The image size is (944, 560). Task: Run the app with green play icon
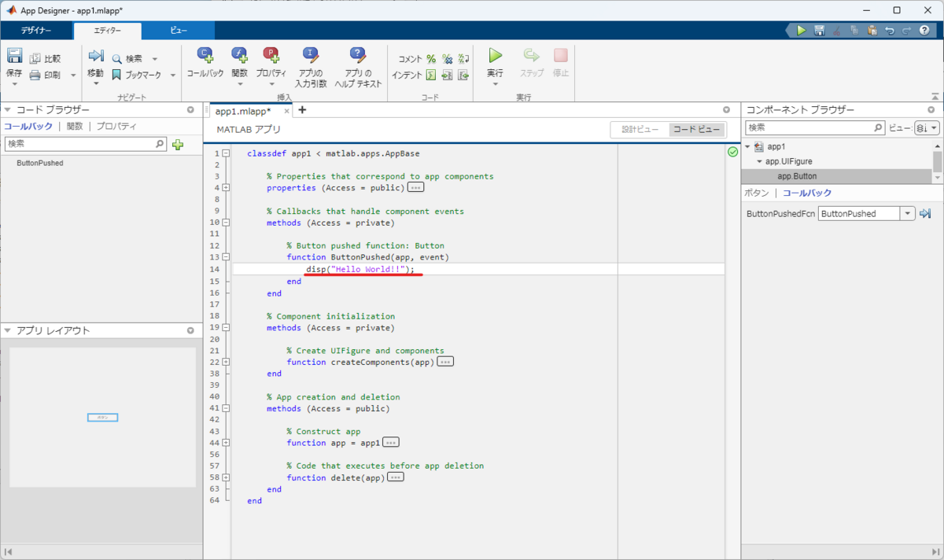(x=495, y=56)
